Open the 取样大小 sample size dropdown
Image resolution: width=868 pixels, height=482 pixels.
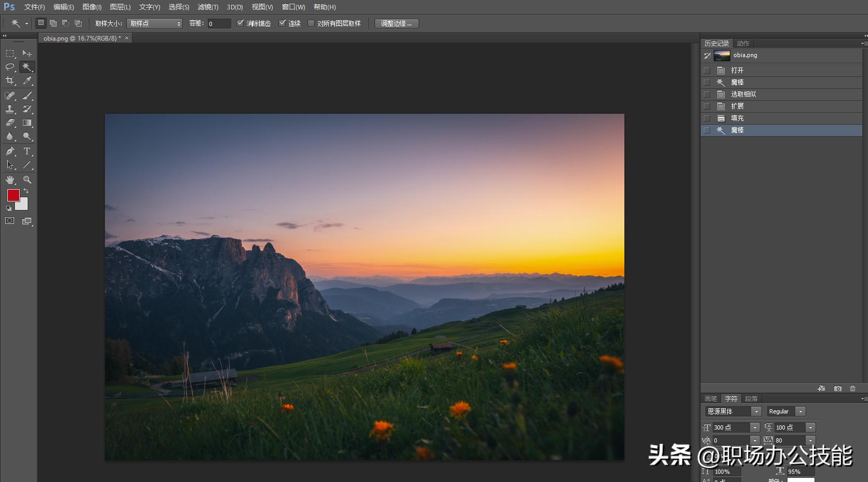pyautogui.click(x=154, y=23)
